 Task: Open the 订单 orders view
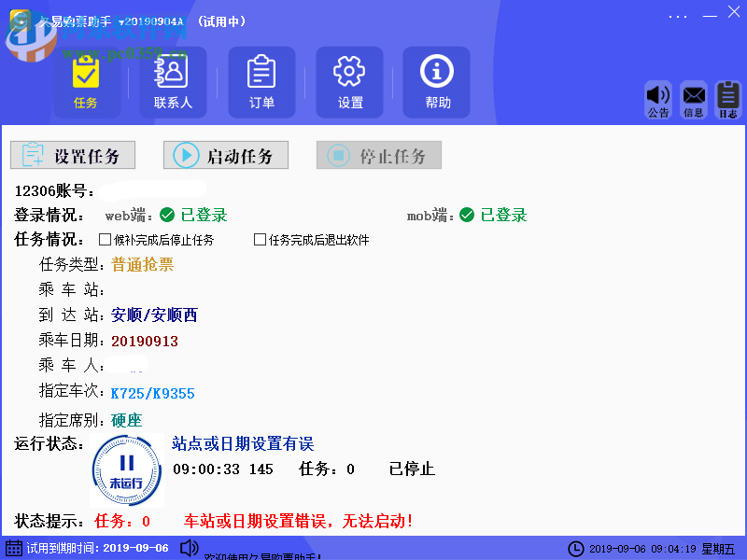pos(261,82)
